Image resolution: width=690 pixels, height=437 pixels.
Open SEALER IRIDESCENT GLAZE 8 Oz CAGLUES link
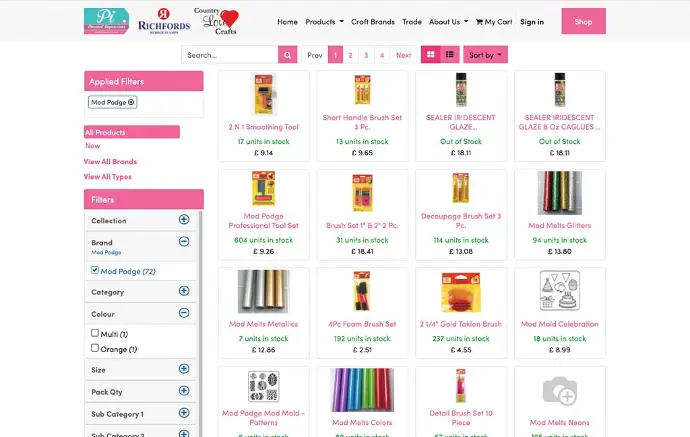pyautogui.click(x=559, y=122)
